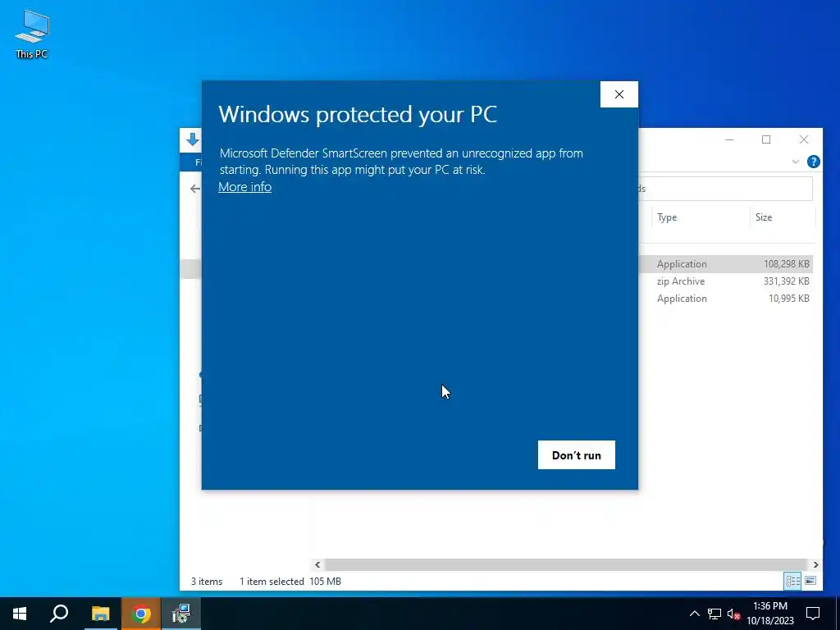Maximize the Explorer window

pos(766,139)
